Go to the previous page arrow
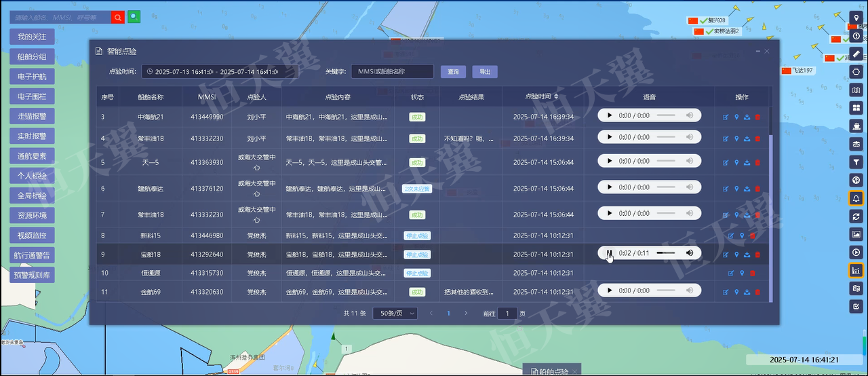Viewport: 868px width, 376px height. [x=431, y=314]
